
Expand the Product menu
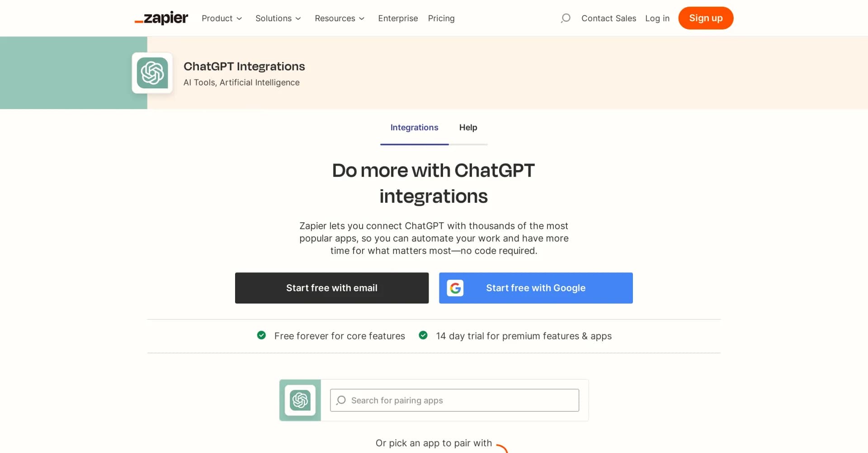[x=222, y=18]
